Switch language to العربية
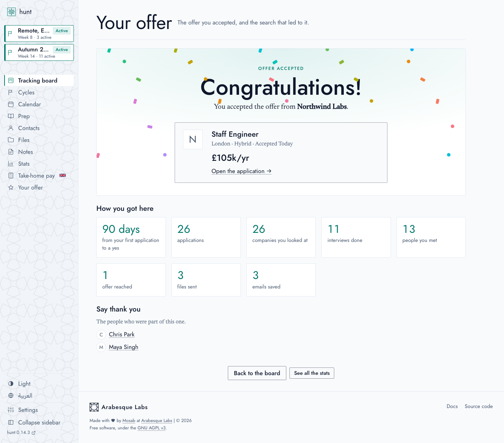This screenshot has width=504, height=443. (39, 395)
